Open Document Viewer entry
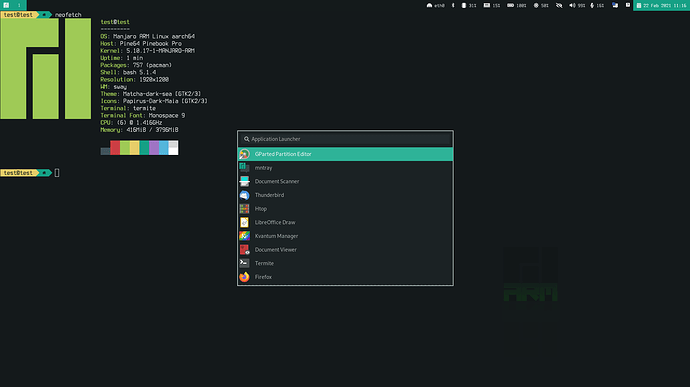 (x=345, y=250)
